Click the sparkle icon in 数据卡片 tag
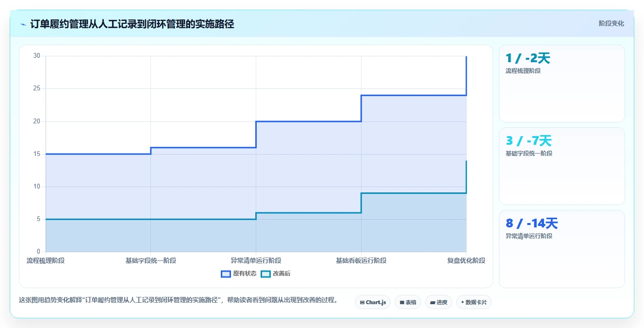The width and height of the screenshot is (644, 328). [x=462, y=302]
